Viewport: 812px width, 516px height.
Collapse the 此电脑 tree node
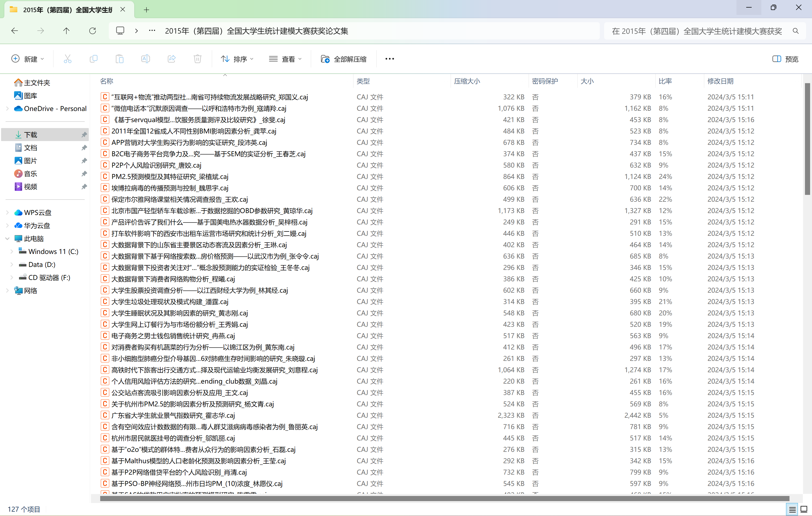click(7, 239)
